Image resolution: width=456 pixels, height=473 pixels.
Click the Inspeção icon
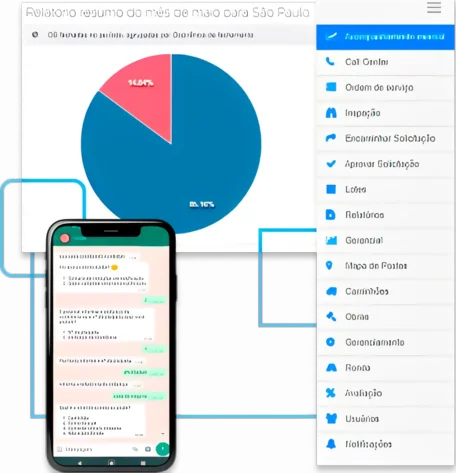tap(331, 113)
